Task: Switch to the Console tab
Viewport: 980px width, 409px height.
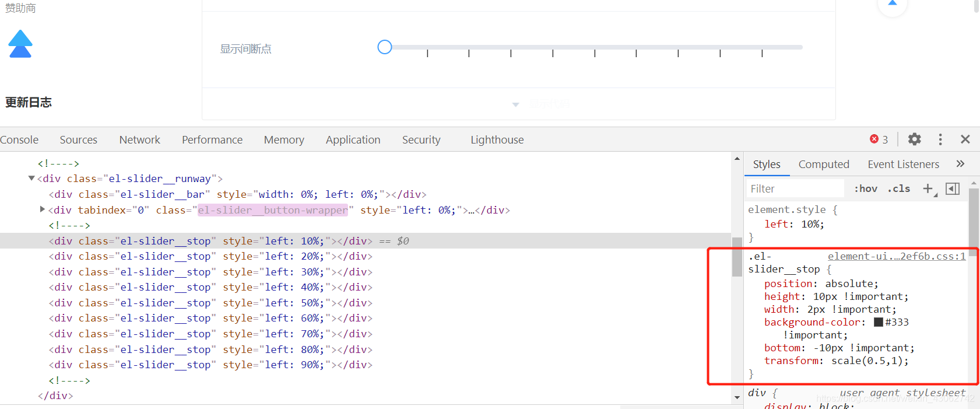Action: [x=19, y=139]
